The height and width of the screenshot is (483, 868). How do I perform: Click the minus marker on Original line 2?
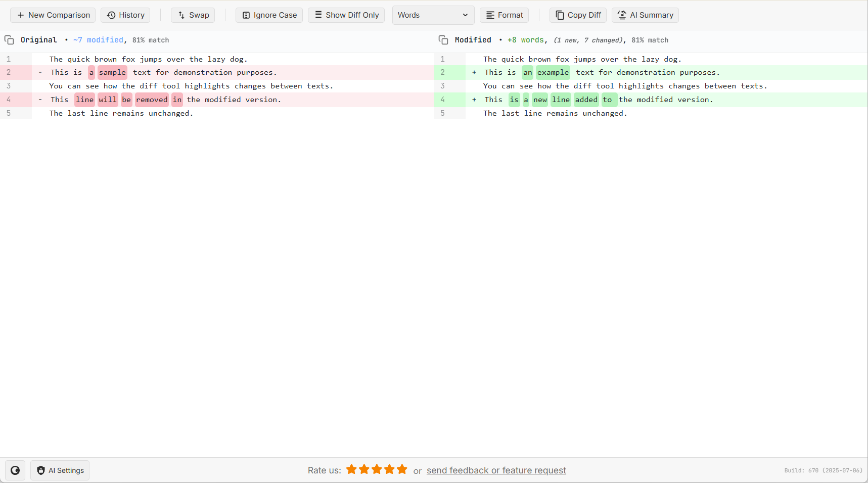point(40,72)
